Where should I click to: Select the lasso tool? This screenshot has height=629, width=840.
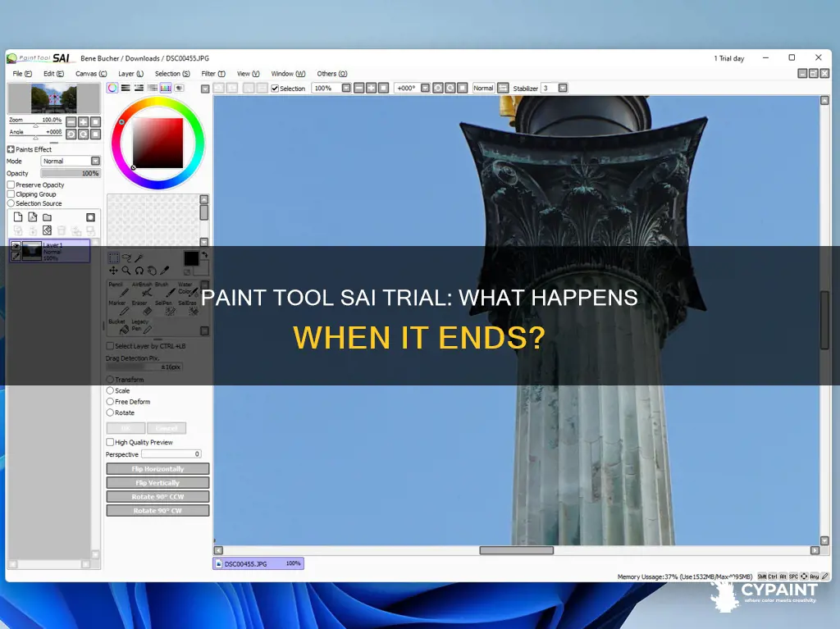pos(126,258)
